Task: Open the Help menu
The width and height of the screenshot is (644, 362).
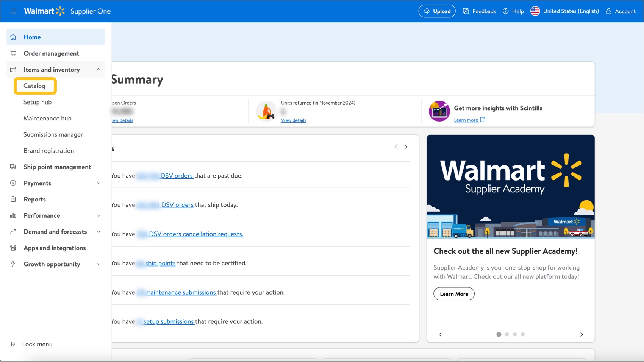Action: click(513, 11)
